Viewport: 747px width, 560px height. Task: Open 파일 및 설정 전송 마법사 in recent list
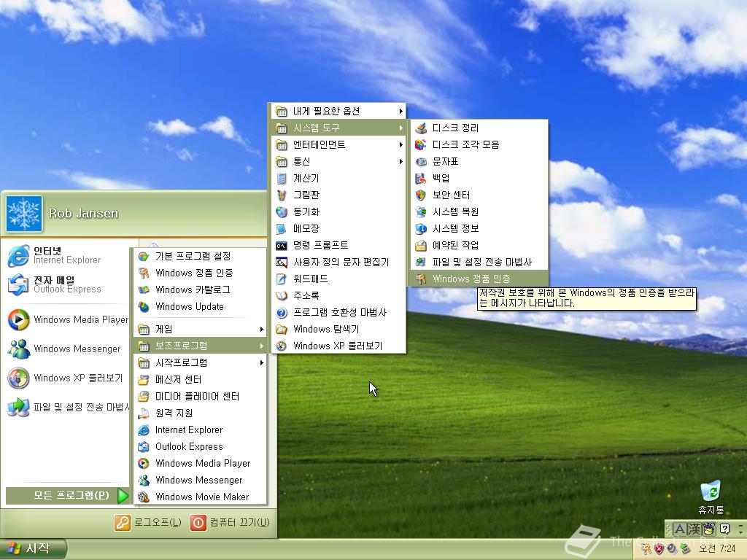click(x=66, y=407)
